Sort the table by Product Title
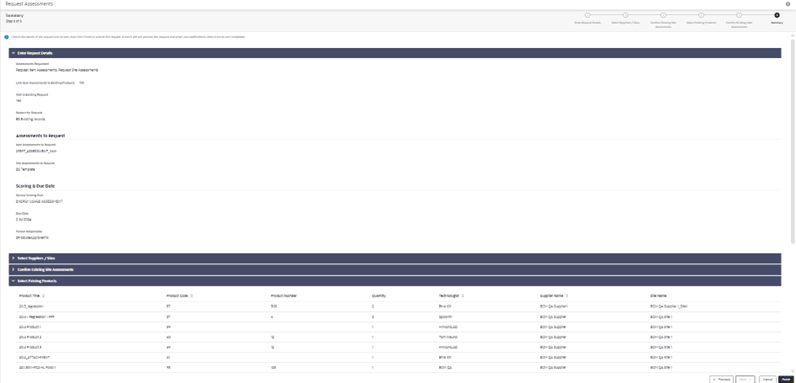Screen dimensions: 796x383 (43, 296)
